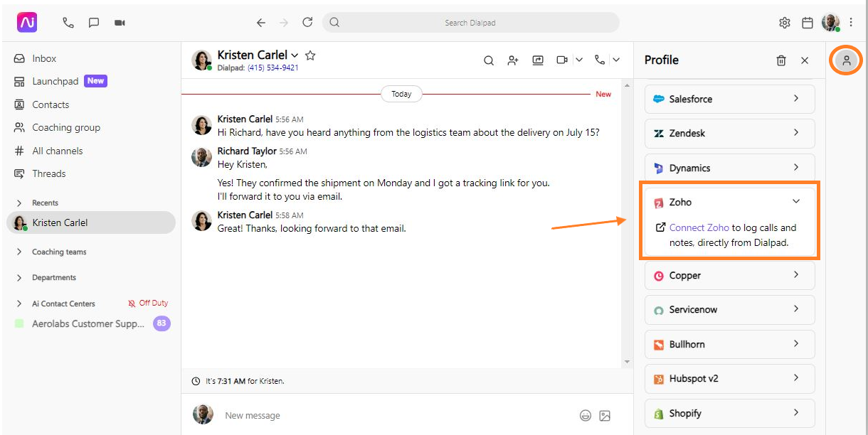Toggle the profile sidebar person icon
Screen dimensions: 868x435
click(x=847, y=60)
